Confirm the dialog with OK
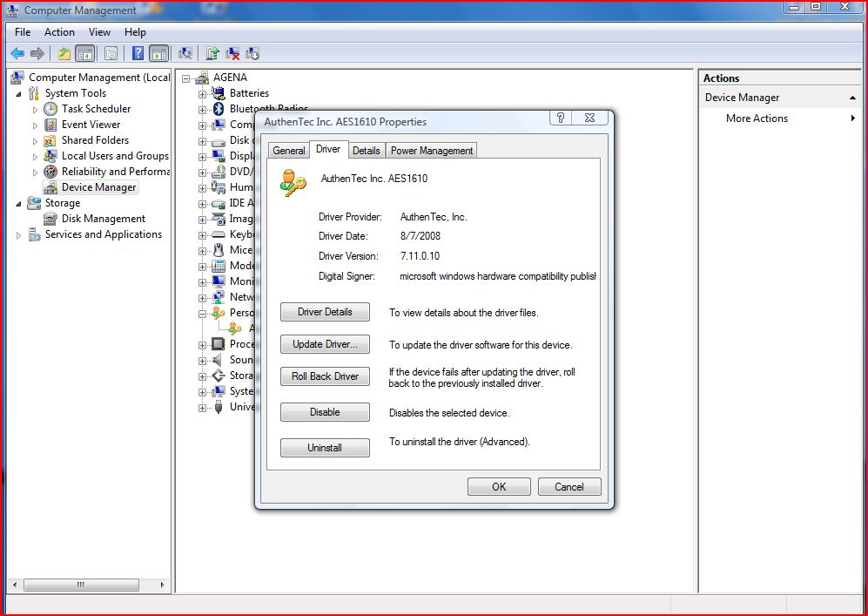868x616 pixels. click(x=499, y=486)
